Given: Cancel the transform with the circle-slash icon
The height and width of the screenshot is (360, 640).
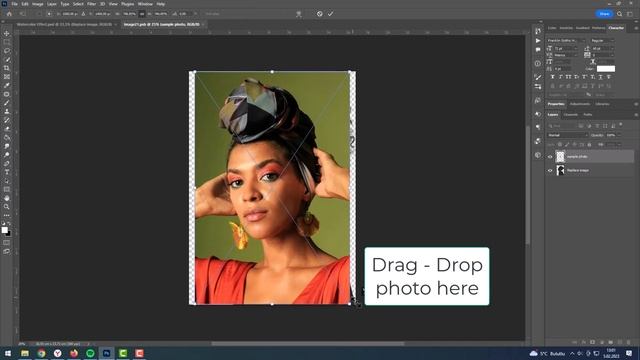Looking at the screenshot, I should (320, 14).
